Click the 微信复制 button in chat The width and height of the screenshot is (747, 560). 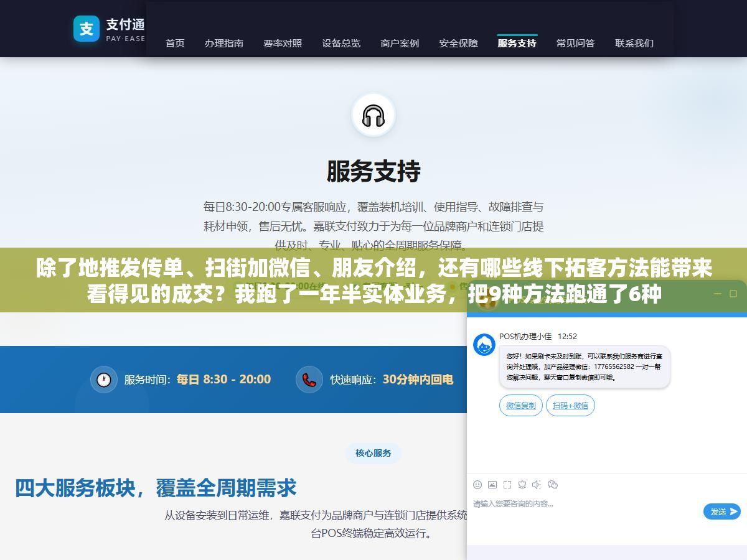tap(521, 406)
